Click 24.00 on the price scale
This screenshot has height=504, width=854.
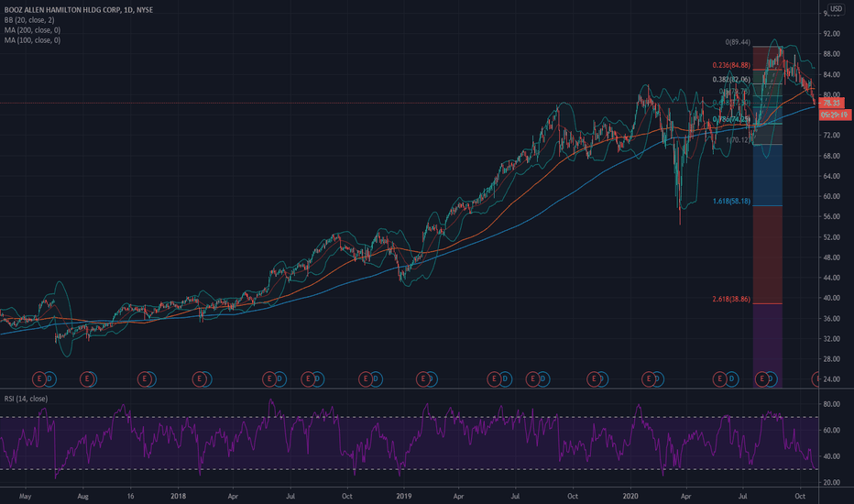point(832,379)
